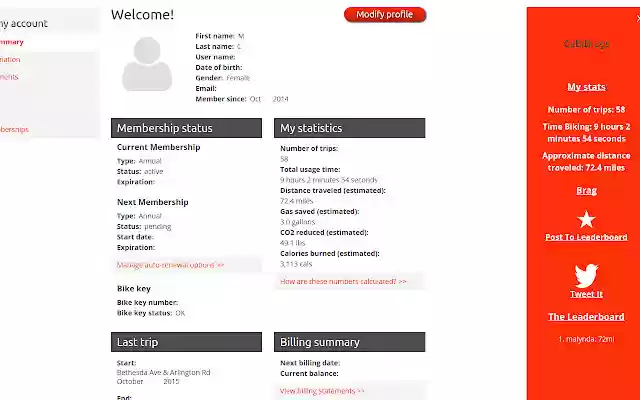The image size is (640, 400).
Task: Click the 'Status: pending' line under Next Membership
Action: (144, 227)
